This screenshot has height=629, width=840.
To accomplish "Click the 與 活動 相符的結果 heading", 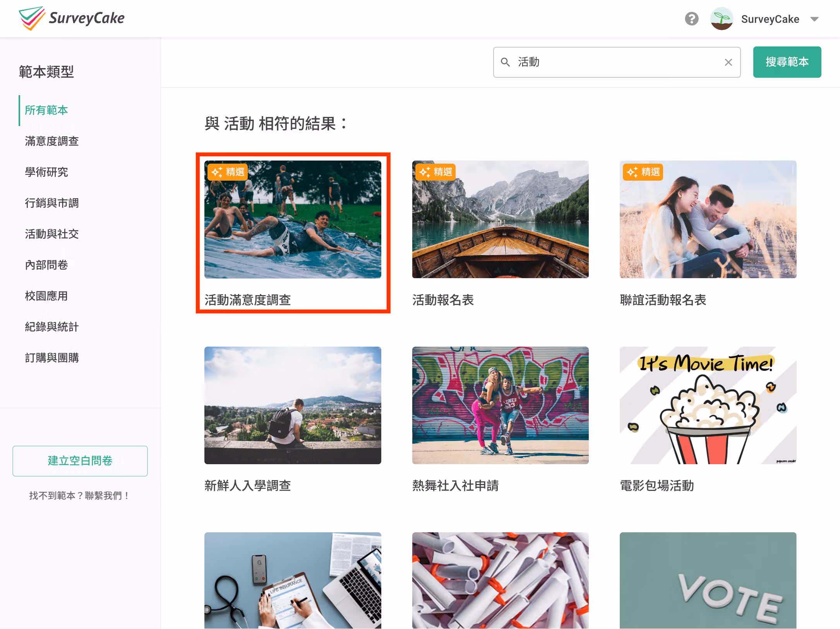I will click(x=276, y=124).
